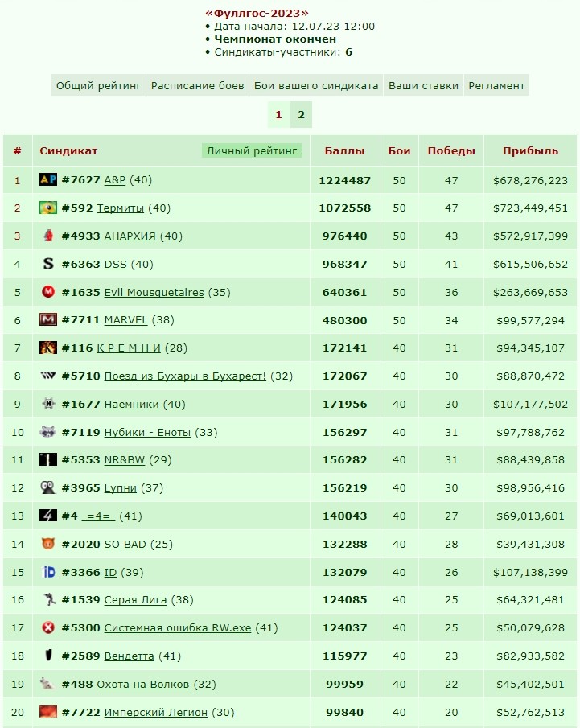Switch to Расписание боев tab
The width and height of the screenshot is (580, 728).
click(x=197, y=85)
